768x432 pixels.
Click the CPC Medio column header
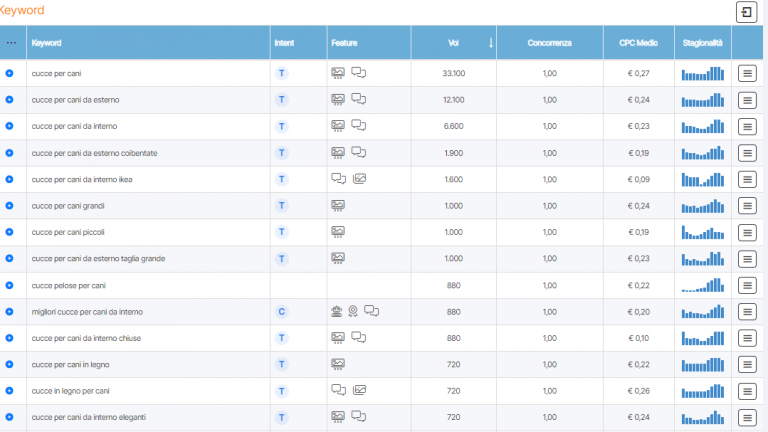(x=637, y=43)
